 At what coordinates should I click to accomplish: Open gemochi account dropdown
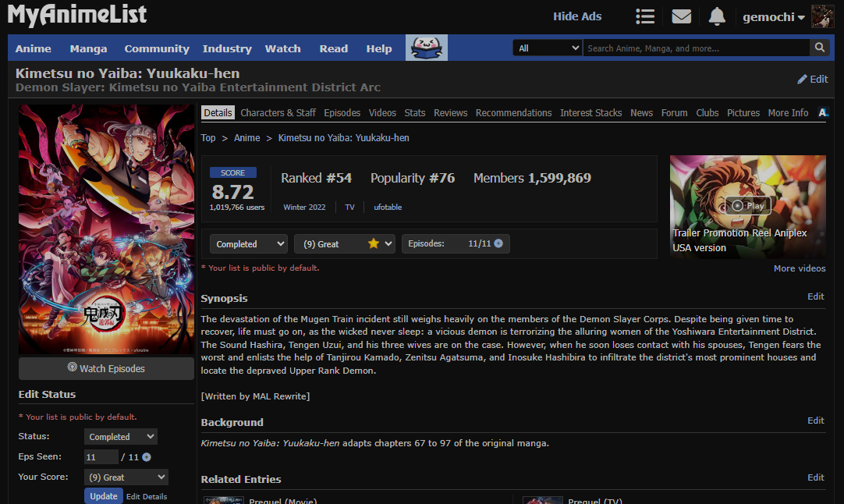(774, 16)
